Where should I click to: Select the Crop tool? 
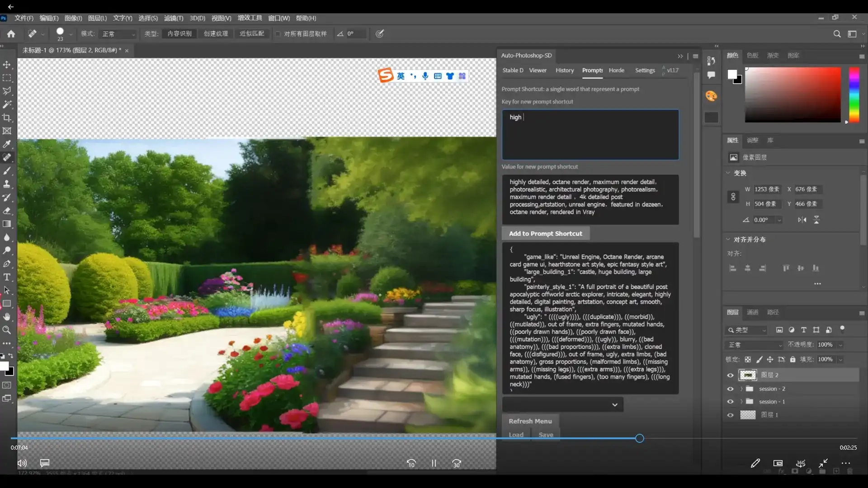click(x=7, y=118)
